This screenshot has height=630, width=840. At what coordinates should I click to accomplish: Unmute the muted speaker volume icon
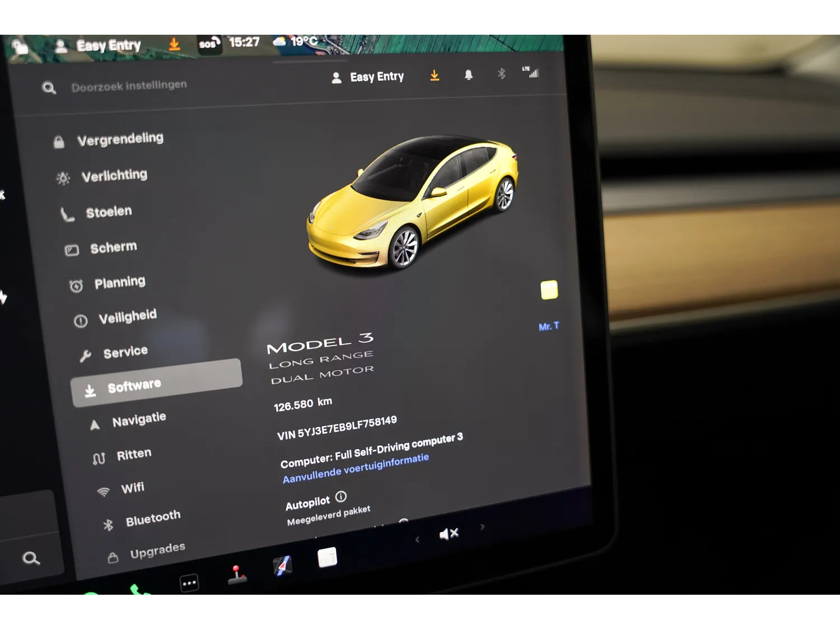[x=449, y=534]
